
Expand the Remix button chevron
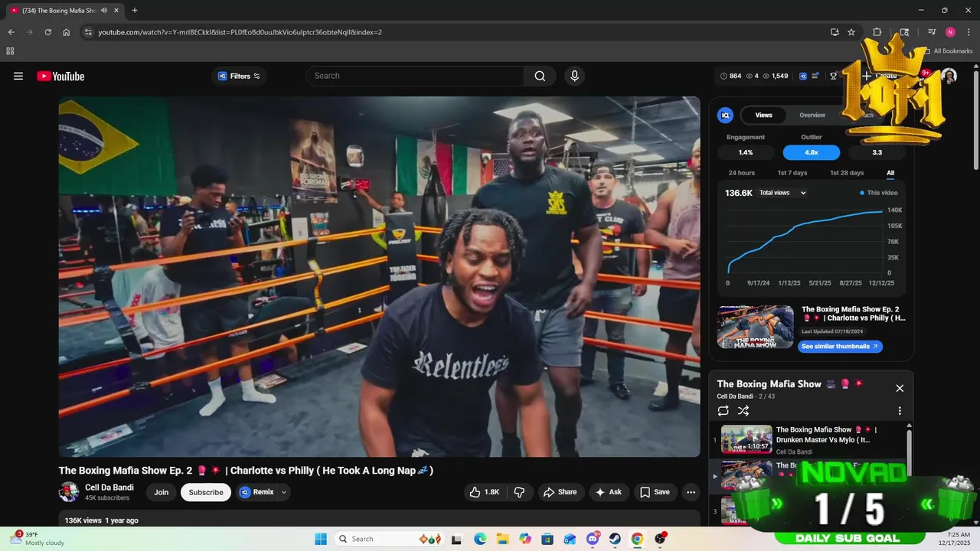point(284,492)
